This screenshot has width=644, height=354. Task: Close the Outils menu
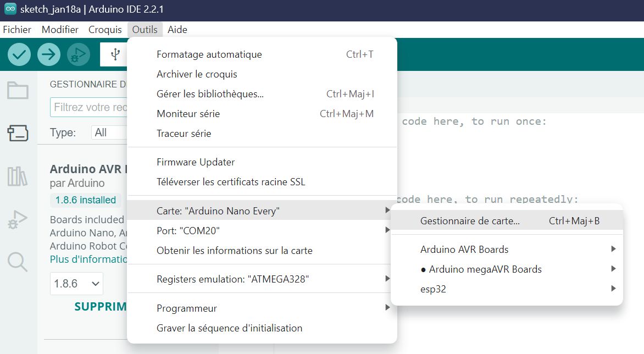pos(145,30)
